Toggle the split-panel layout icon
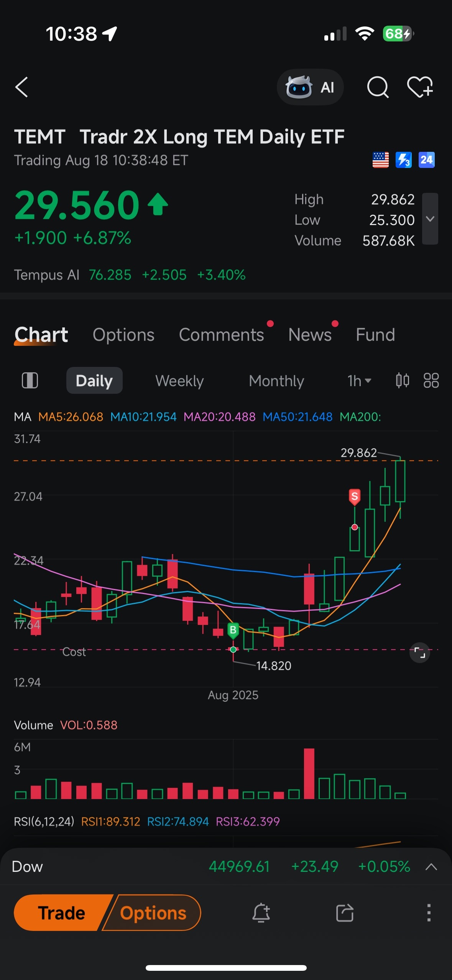Screen dimensions: 452x980 tap(30, 381)
